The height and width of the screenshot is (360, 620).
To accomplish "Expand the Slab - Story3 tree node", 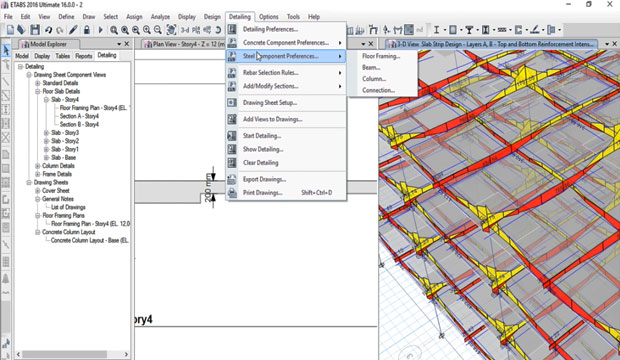I will (46, 133).
